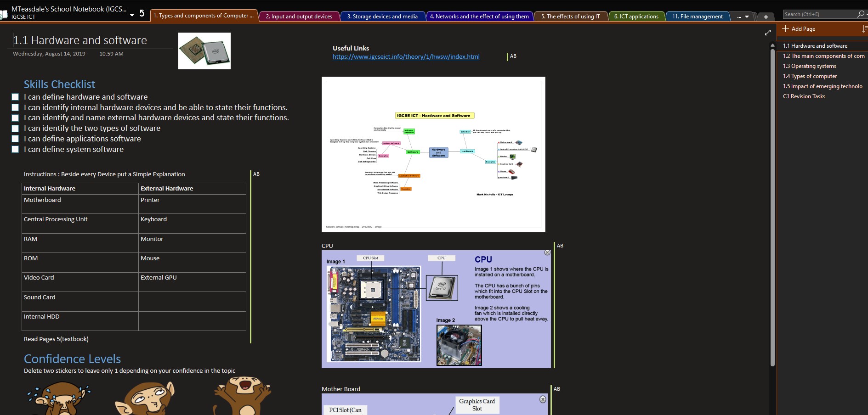This screenshot has height=415, width=868.
Task: Open the '6. ICT applications' section
Action: pos(636,17)
